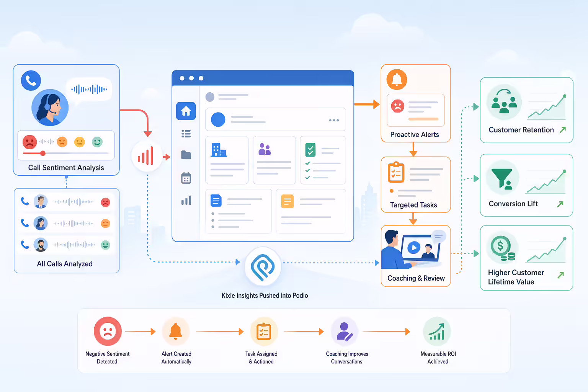Pick the green happy sentiment face
The image size is (588, 392).
coord(97,142)
